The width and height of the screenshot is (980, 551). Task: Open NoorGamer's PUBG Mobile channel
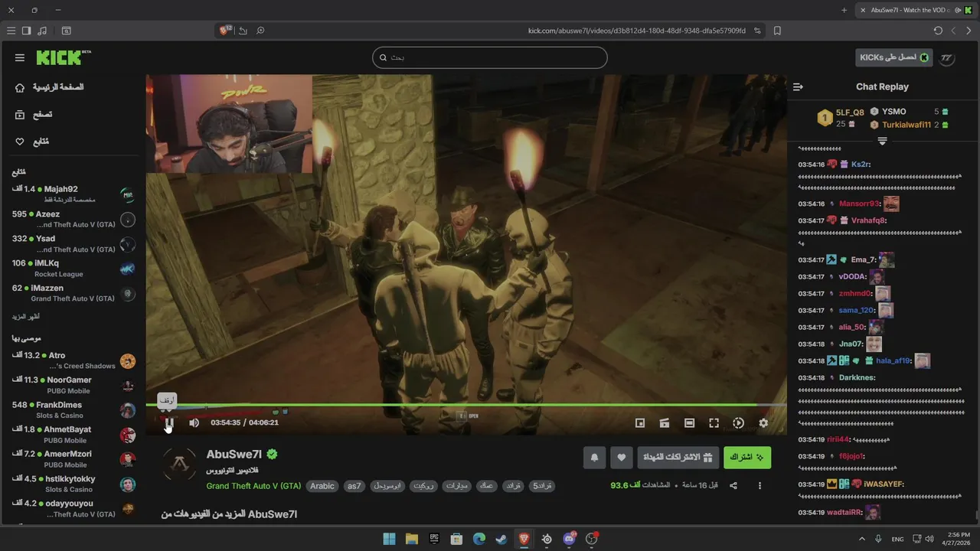pos(73,385)
